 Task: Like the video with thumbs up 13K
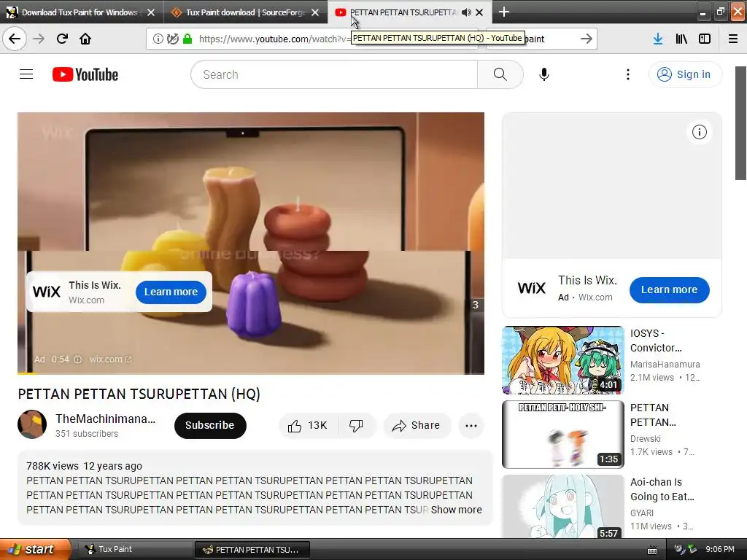coord(308,425)
